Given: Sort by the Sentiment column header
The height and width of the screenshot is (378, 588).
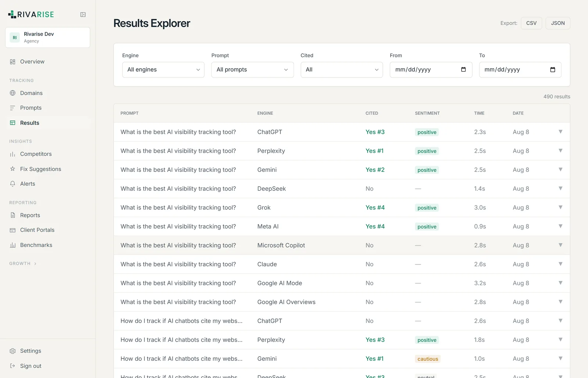Looking at the screenshot, I should coord(427,113).
